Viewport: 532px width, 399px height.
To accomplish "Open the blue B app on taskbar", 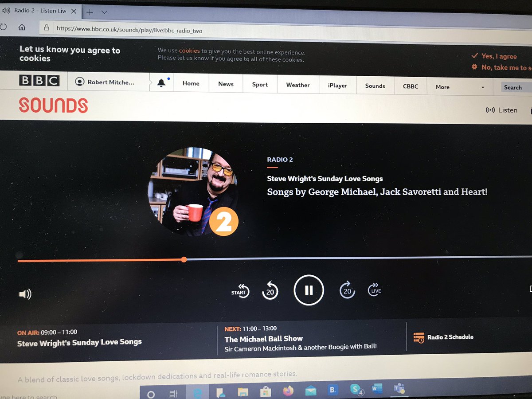I will coord(332,390).
